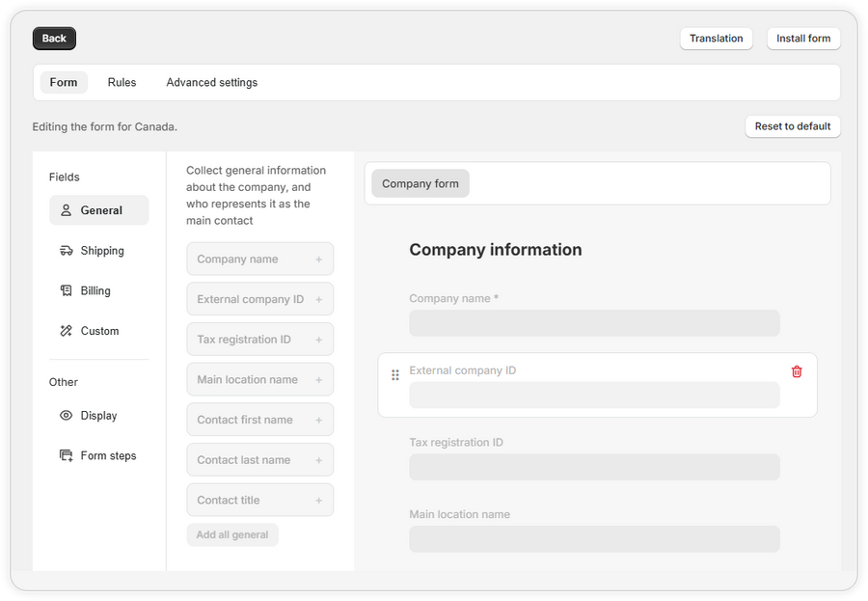The image size is (868, 601).
Task: Open Advanced settings tab
Action: click(x=212, y=83)
